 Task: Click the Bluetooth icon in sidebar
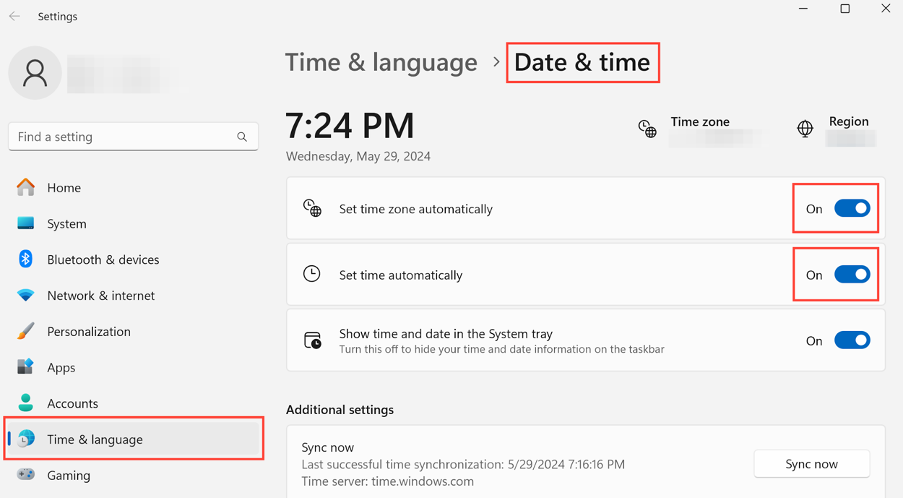coord(25,259)
